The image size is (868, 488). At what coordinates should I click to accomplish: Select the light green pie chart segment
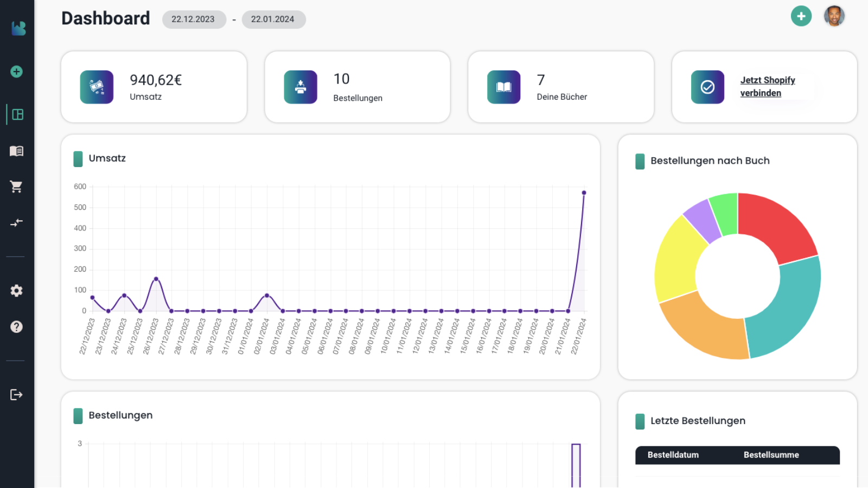pyautogui.click(x=726, y=214)
